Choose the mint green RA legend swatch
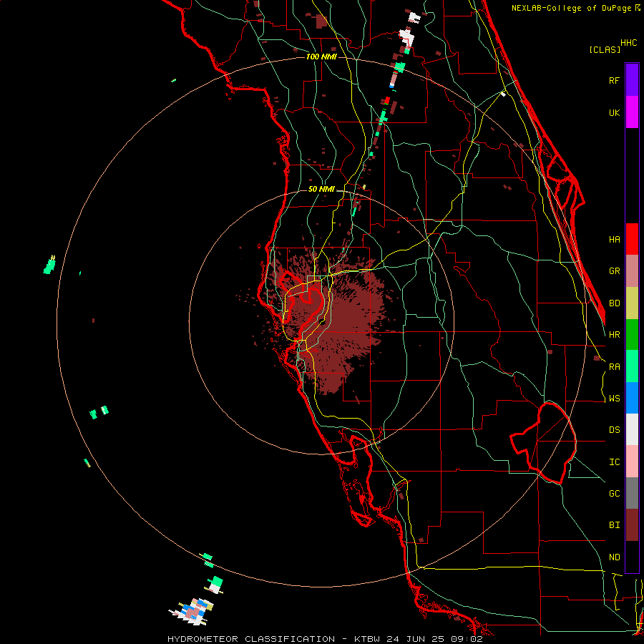The height and width of the screenshot is (644, 644). pyautogui.click(x=632, y=366)
